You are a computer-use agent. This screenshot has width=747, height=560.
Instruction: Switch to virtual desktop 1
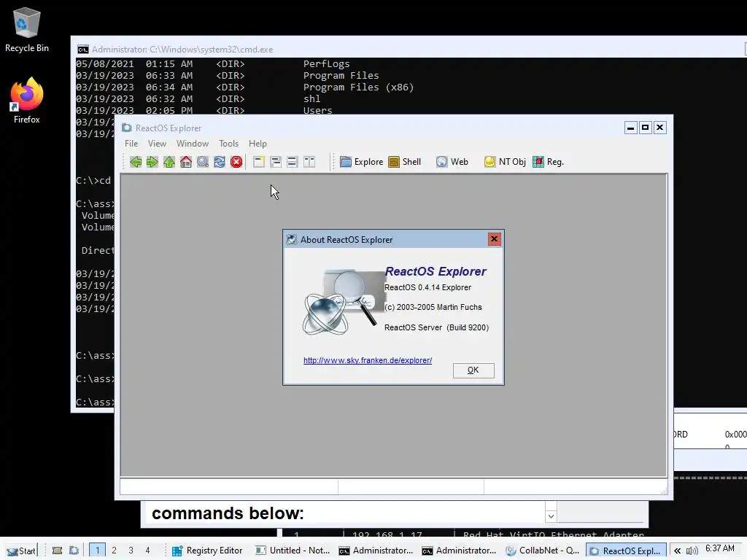97,551
